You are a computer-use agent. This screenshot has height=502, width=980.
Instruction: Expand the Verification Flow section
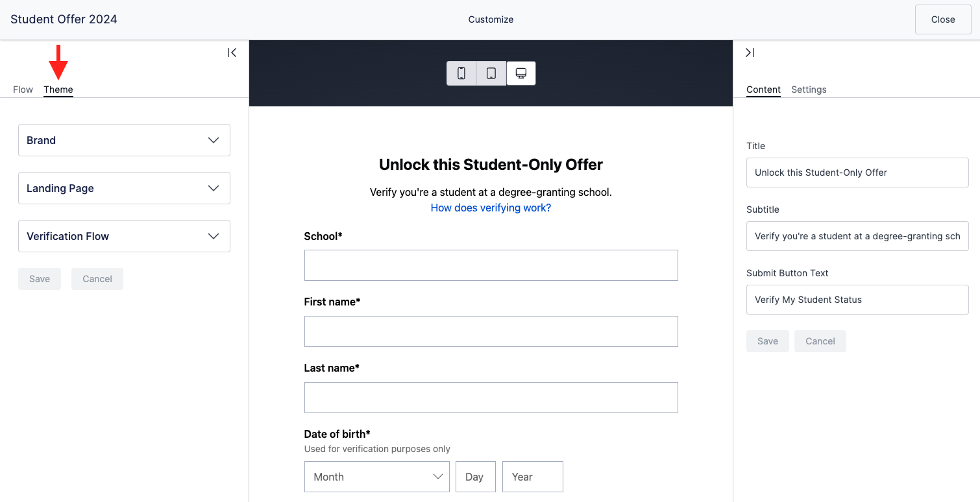click(124, 236)
